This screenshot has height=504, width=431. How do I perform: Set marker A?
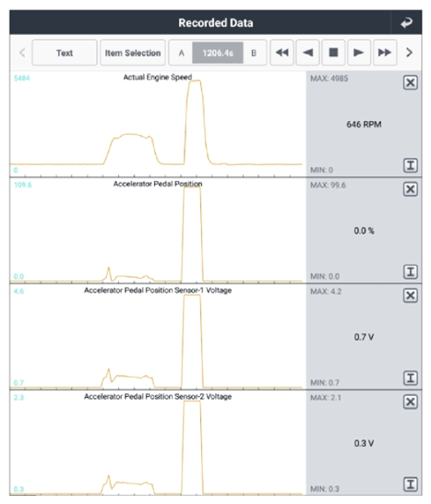(x=181, y=53)
